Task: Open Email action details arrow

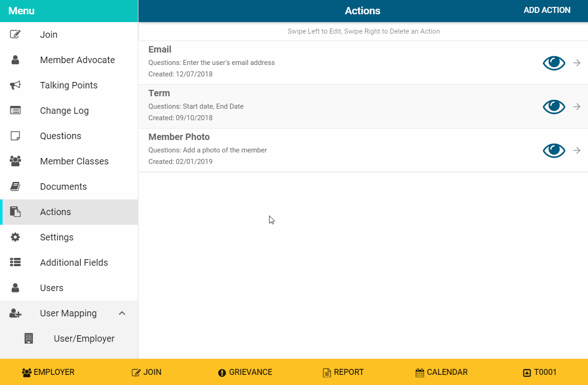Action: coord(577,63)
